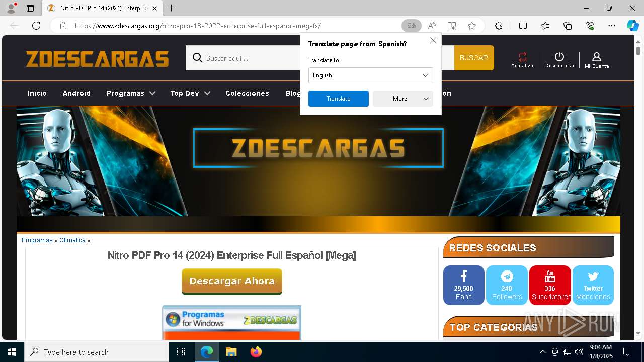Follow the Programas breadcrumb link

37,240
